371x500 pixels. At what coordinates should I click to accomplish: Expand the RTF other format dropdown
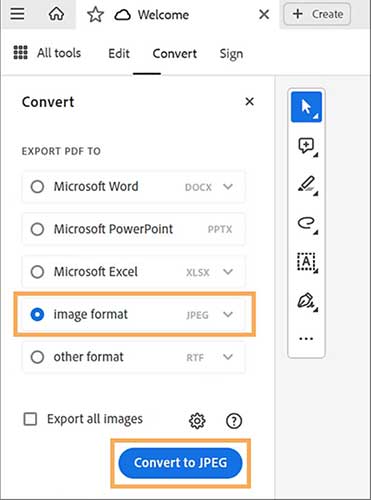(228, 357)
